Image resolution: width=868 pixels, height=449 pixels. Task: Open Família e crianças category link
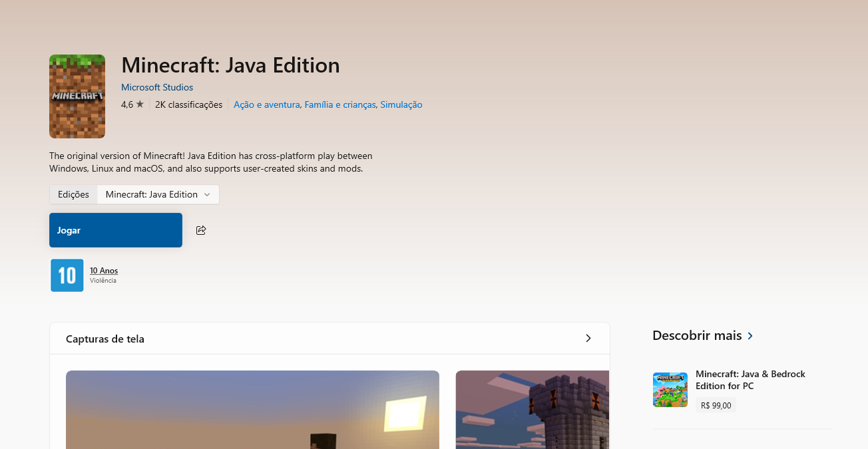[x=340, y=104]
